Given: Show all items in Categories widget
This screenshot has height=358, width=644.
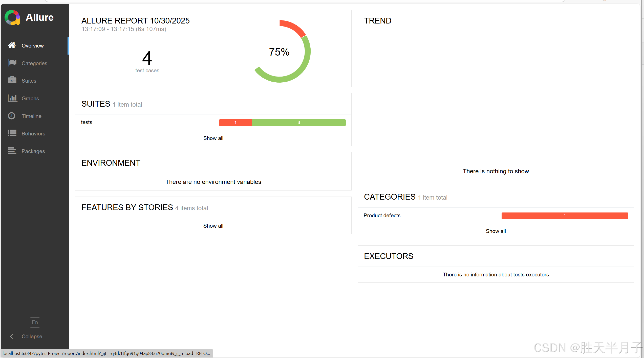Looking at the screenshot, I should 496,231.
